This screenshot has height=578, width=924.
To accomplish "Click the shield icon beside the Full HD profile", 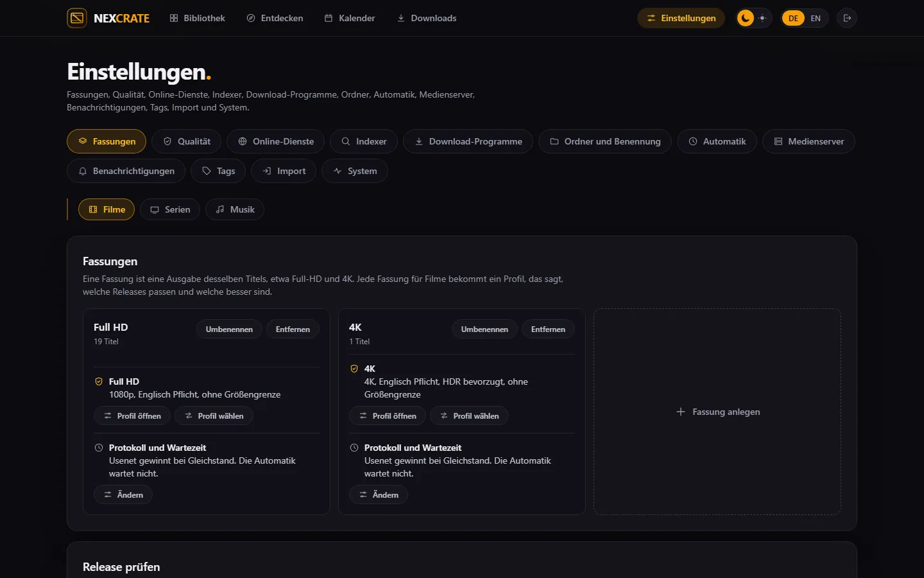I will (99, 381).
